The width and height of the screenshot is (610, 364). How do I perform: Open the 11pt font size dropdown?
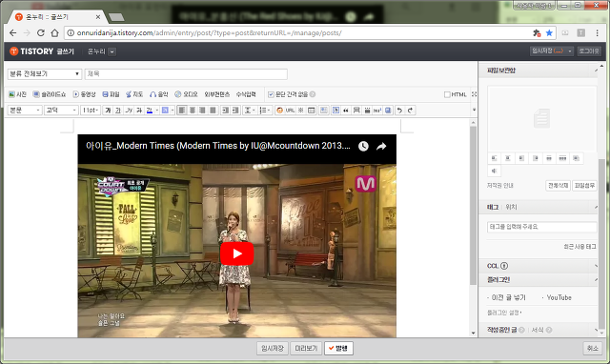tap(91, 111)
